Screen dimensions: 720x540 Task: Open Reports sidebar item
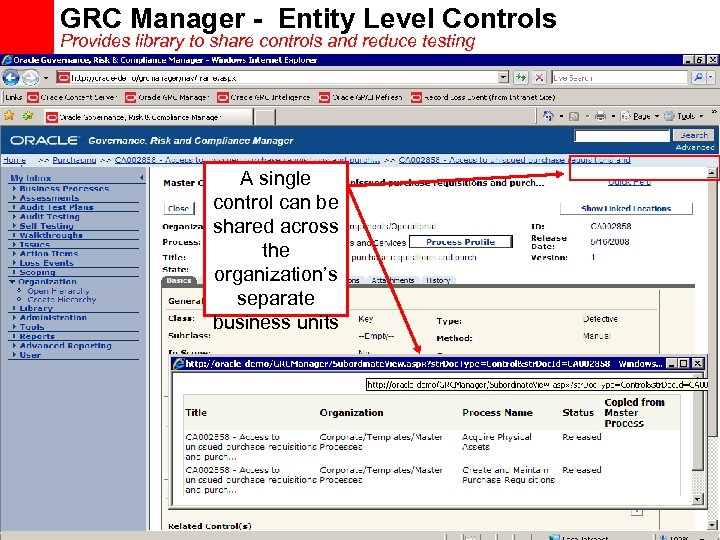[37, 336]
